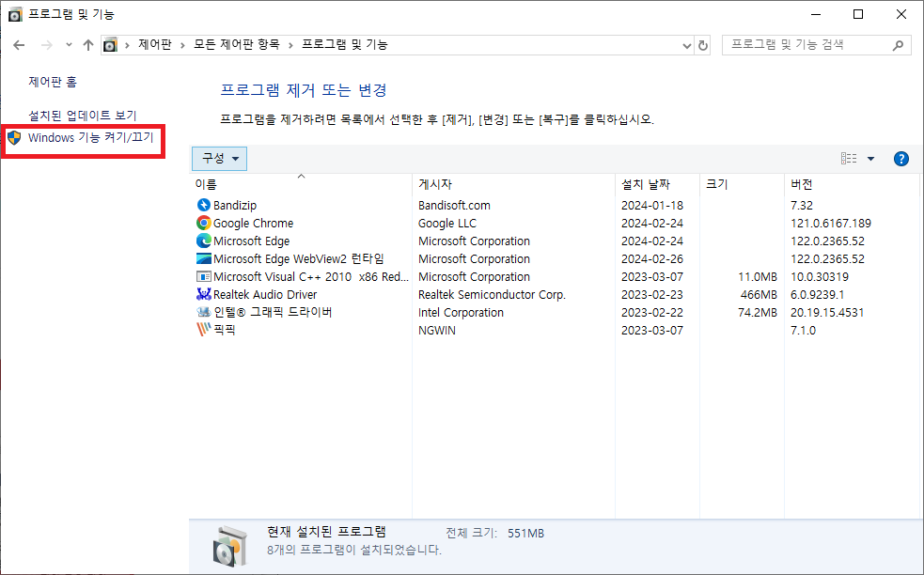This screenshot has width=924, height=575.
Task: Select the 픽픽 program name
Action: pos(225,330)
